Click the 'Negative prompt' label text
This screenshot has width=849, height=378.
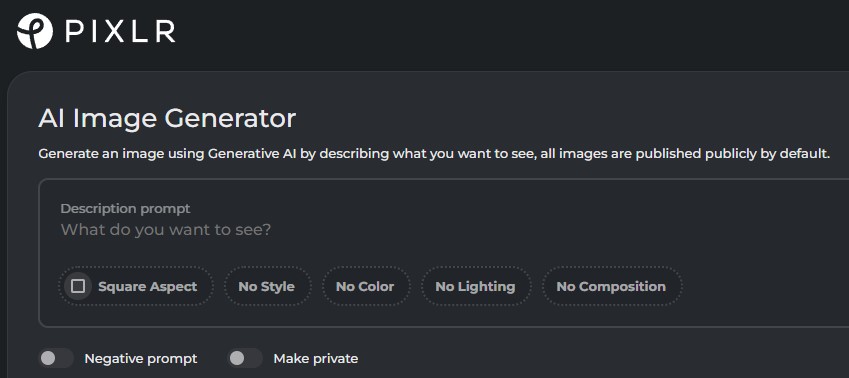[141, 359]
